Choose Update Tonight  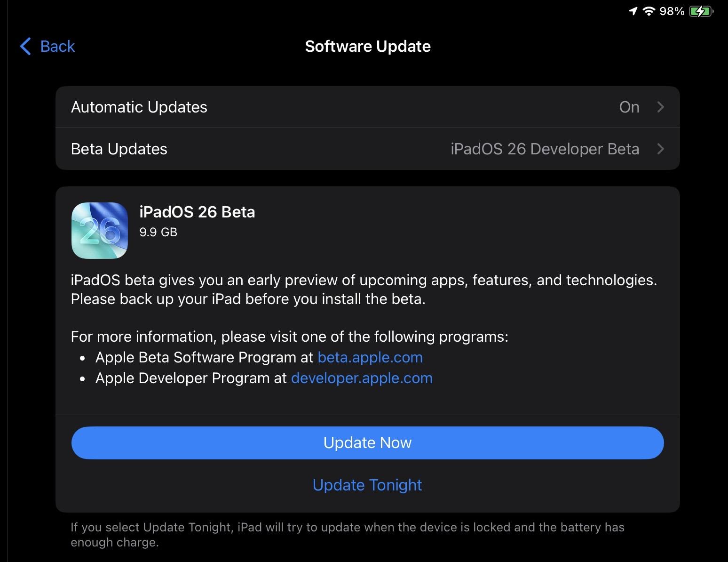367,485
